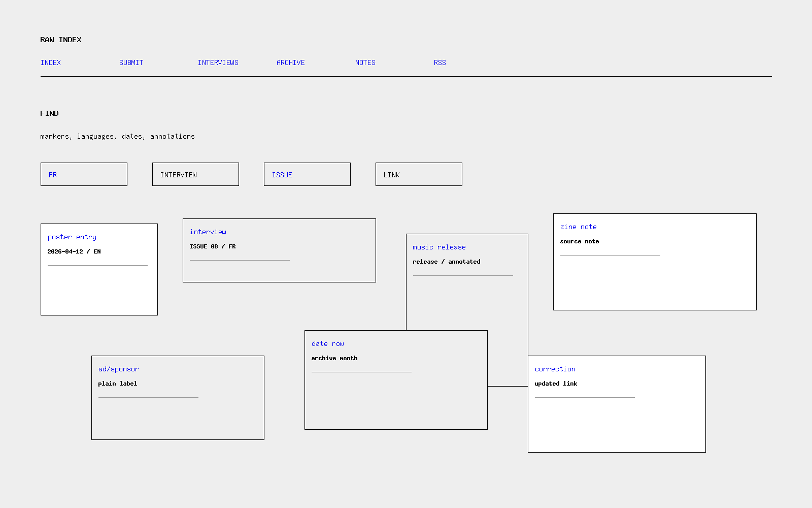Open the date row link
This screenshot has height=508, width=812.
point(328,343)
